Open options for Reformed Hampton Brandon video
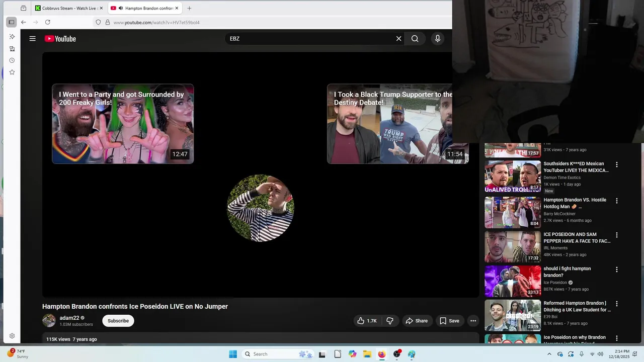The height and width of the screenshot is (362, 644). pyautogui.click(x=617, y=304)
